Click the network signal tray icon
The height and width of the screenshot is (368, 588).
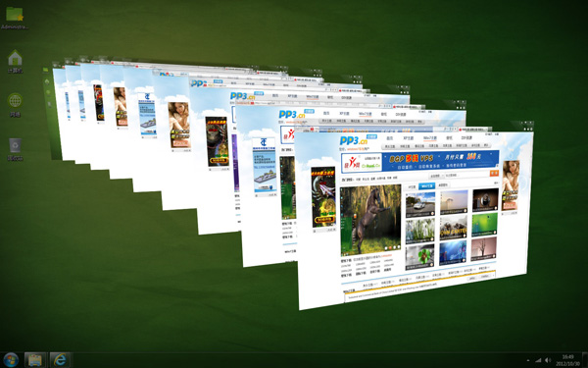[x=538, y=360]
